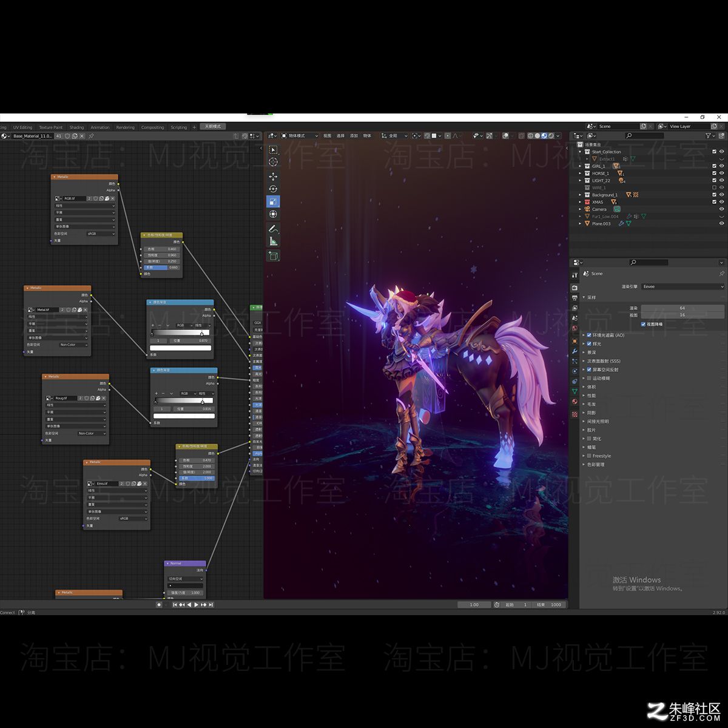Expand the HORSE_1 collection tree
Image resolution: width=728 pixels, height=728 pixels.
tap(581, 174)
